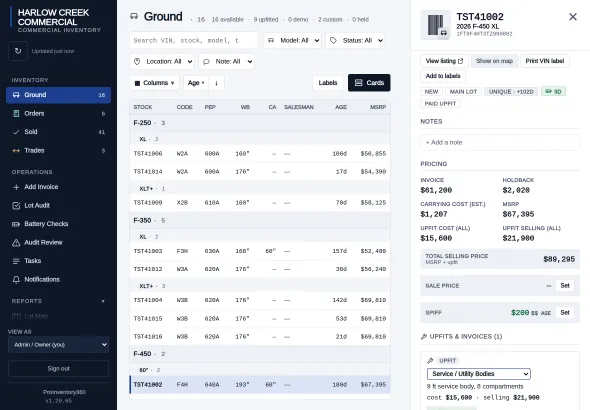This screenshot has width=590, height=410.
Task: Click the PAID UPFIT tag
Action: 440,103
